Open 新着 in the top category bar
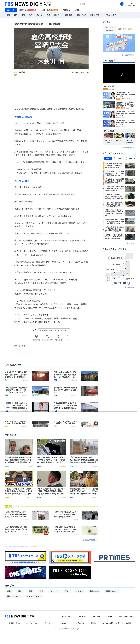 pos(8,15)
